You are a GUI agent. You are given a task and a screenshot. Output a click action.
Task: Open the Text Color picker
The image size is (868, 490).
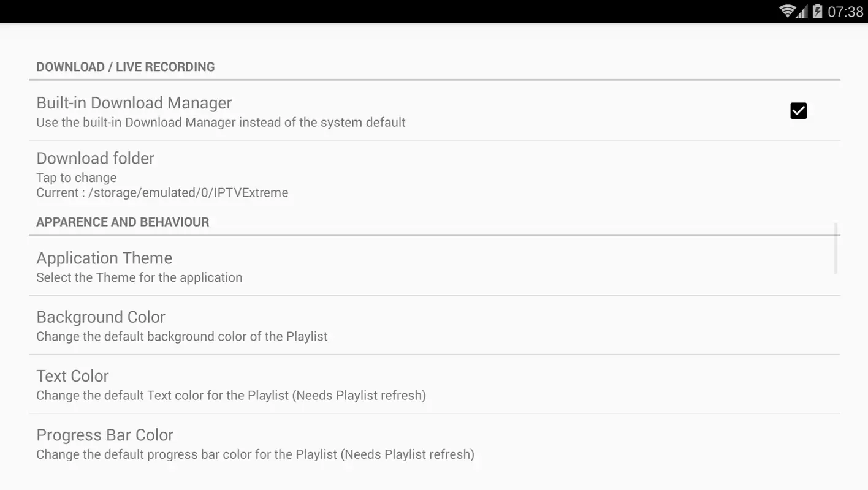pyautogui.click(x=435, y=384)
